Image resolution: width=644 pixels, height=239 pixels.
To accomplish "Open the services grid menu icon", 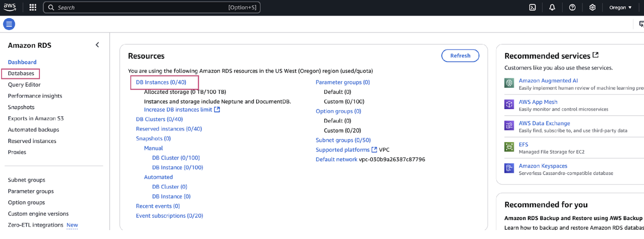I will coord(33,7).
